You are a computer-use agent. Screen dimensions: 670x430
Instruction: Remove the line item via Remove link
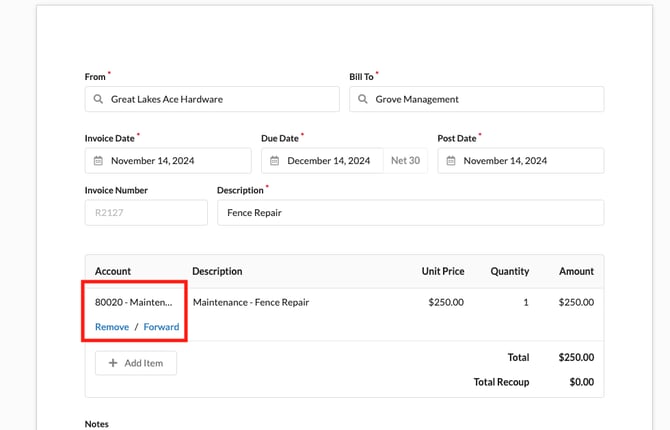point(111,327)
